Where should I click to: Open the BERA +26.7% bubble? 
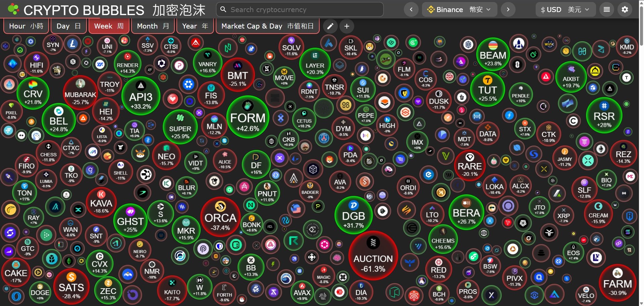tap(466, 212)
